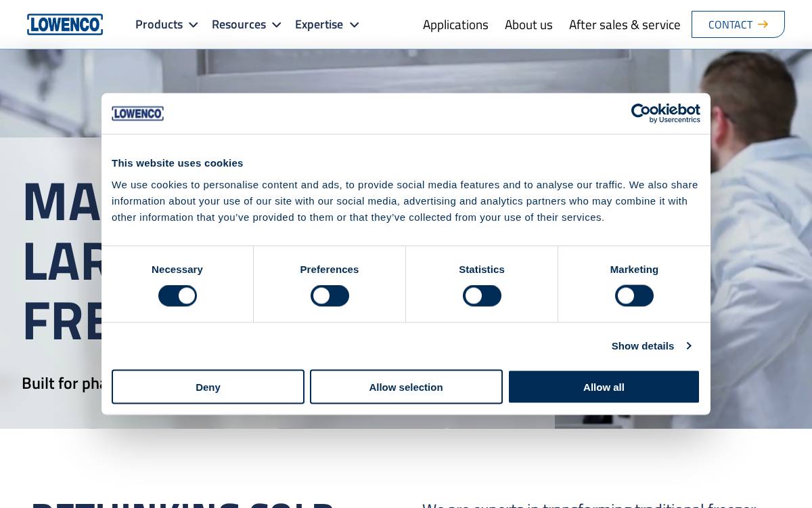This screenshot has height=508, width=812.
Task: Expand the Expertise menu chevron
Action: tap(354, 25)
